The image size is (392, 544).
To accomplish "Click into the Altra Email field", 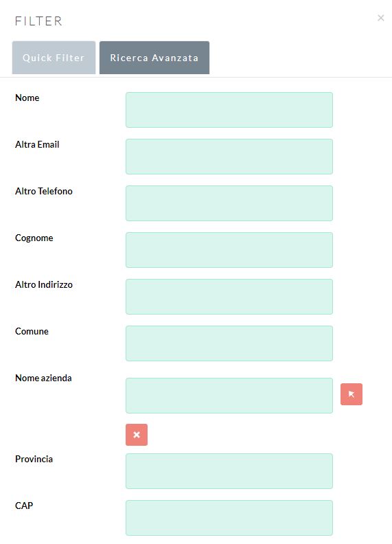I will point(229,157).
